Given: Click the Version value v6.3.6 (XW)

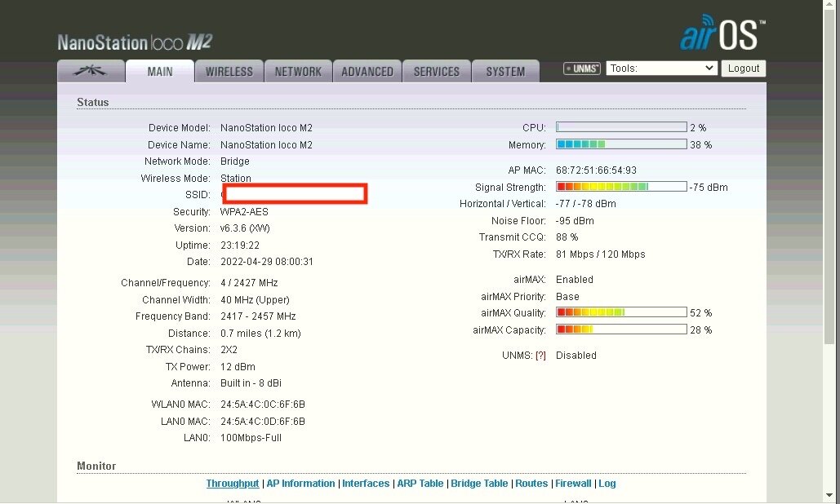Looking at the screenshot, I should pyautogui.click(x=245, y=228).
